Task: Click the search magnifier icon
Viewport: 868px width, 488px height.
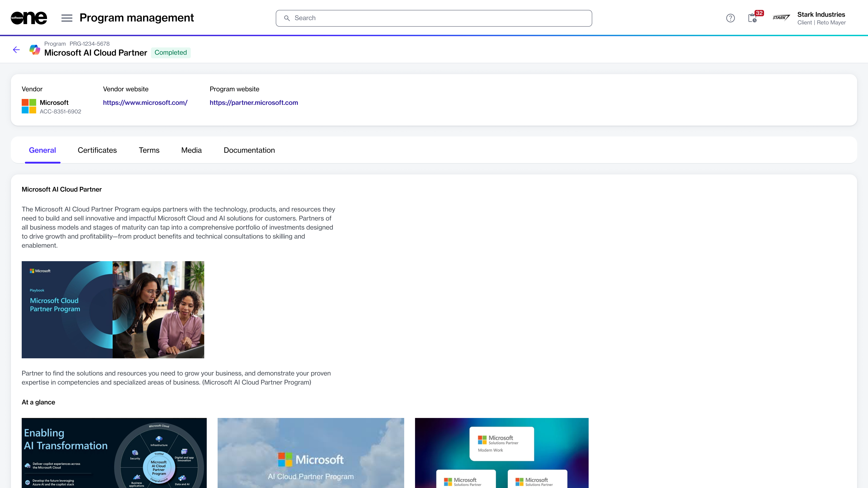Action: [x=287, y=18]
